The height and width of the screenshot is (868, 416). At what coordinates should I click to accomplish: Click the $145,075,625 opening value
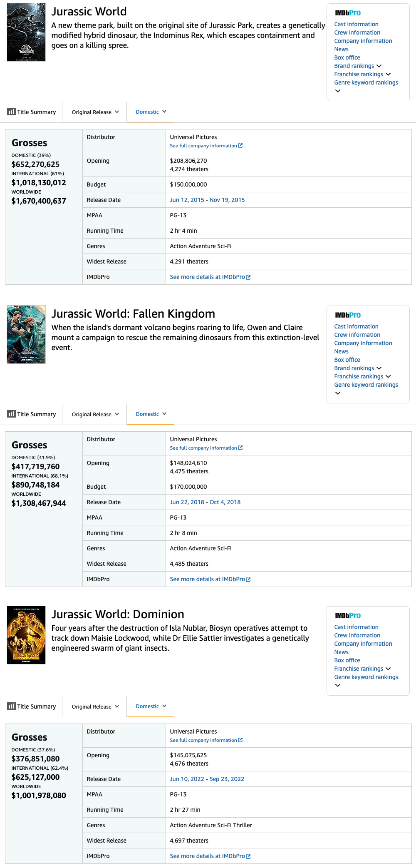(x=188, y=755)
